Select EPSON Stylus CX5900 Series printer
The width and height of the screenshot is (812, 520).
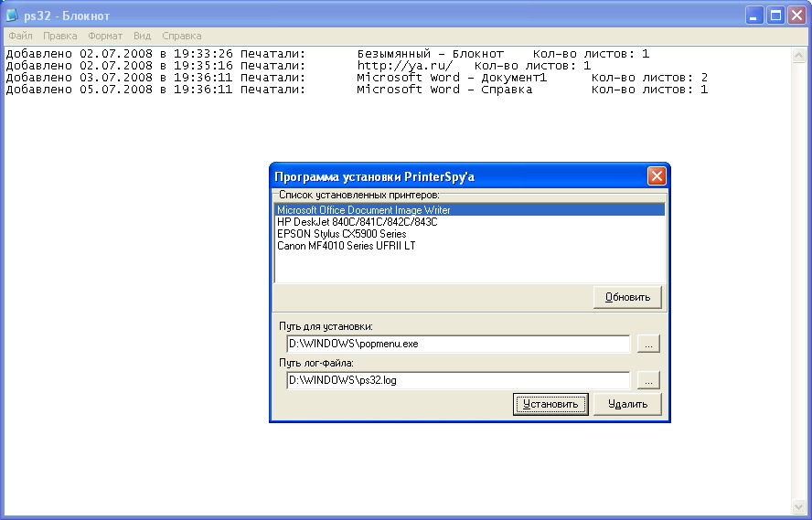[x=341, y=234]
